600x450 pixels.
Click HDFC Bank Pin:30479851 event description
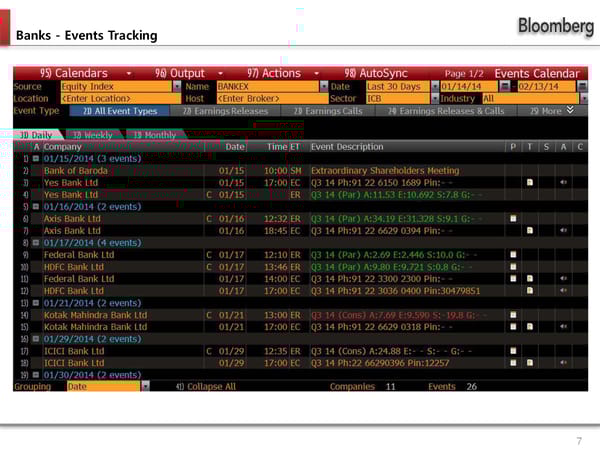point(395,291)
